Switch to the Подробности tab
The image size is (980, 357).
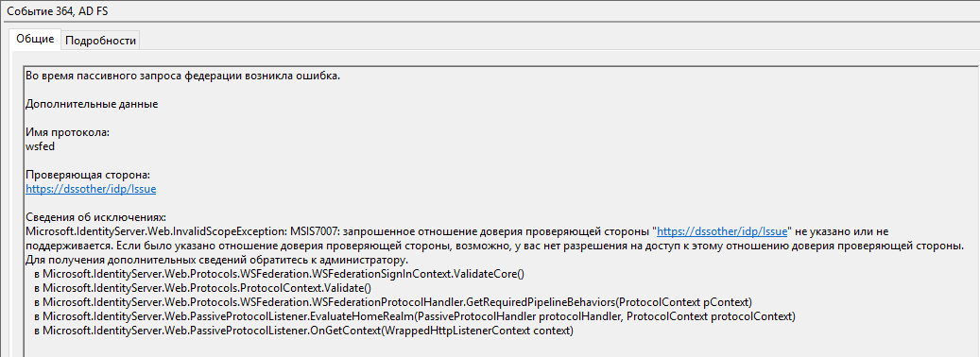100,40
